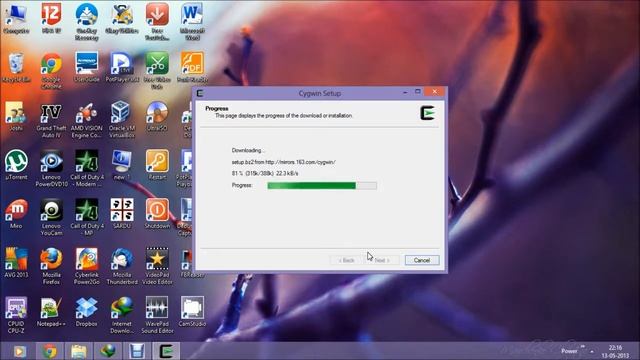
Task: Select the SARDU desktop icon
Action: 122,214
